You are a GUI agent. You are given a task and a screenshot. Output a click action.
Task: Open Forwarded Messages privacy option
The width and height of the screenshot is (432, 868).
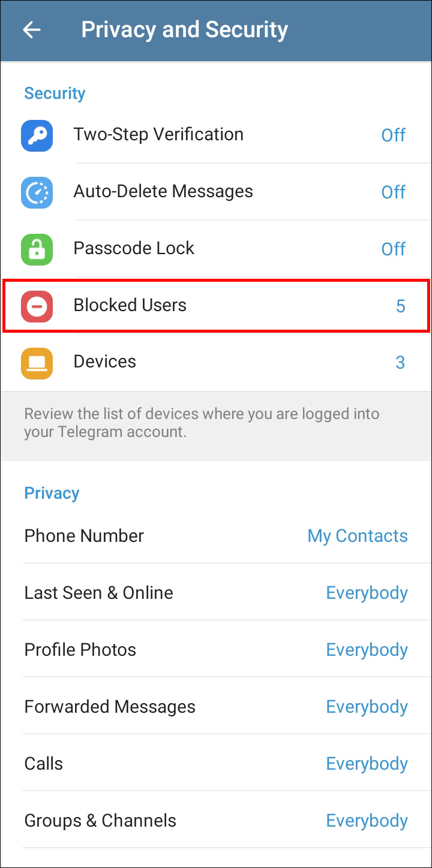(x=110, y=707)
